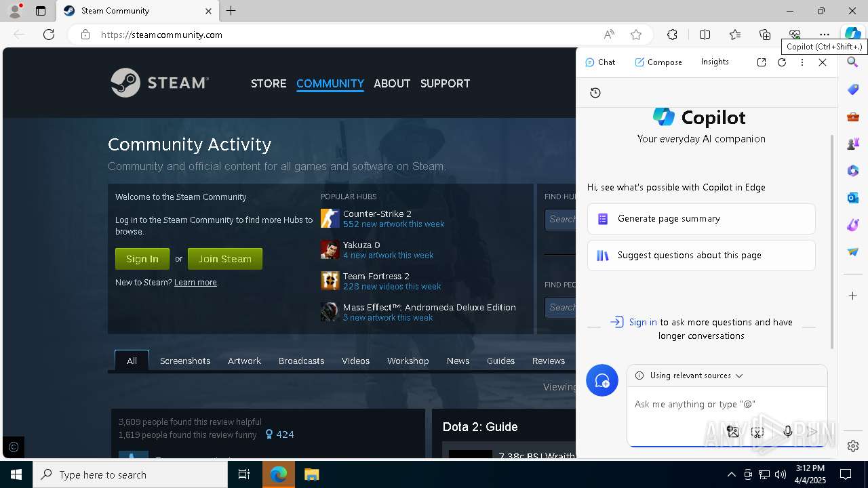Refresh the Steam Community page
Image resolution: width=868 pixels, height=488 pixels.
click(49, 35)
